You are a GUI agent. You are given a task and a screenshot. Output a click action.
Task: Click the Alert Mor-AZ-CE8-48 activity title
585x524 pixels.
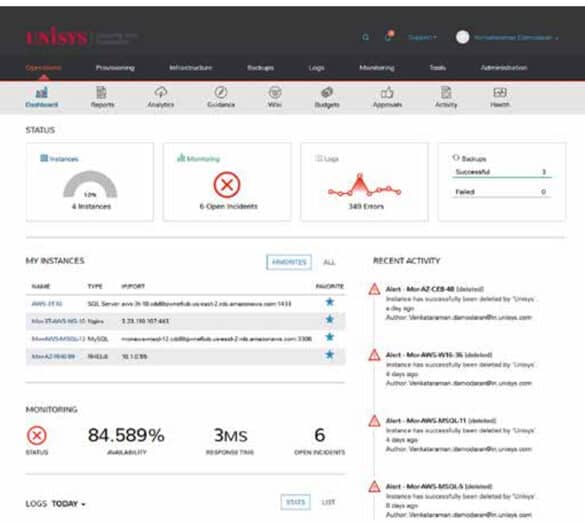435,289
